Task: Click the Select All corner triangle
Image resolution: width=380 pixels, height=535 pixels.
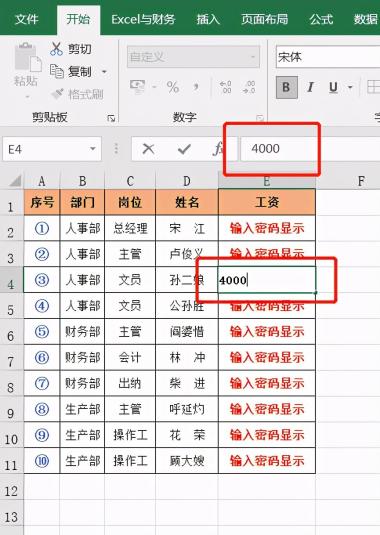Action: pos(16,181)
